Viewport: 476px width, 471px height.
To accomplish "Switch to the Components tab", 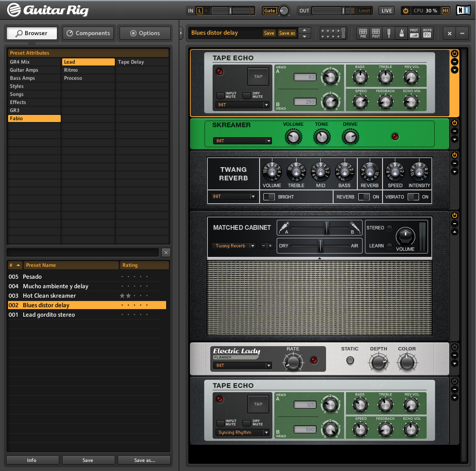I will [88, 33].
